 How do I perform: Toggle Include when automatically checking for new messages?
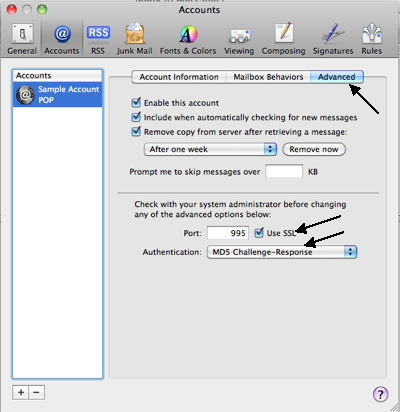click(x=136, y=117)
